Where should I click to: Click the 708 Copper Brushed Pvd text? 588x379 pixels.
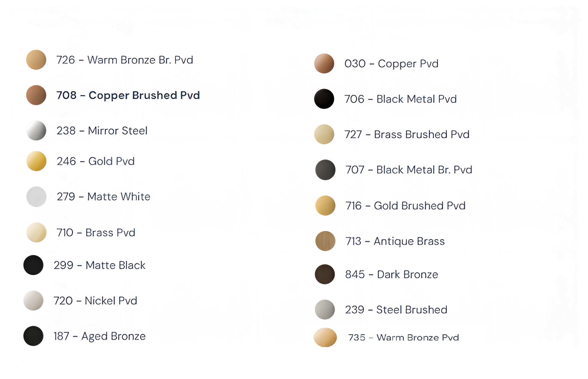pyautogui.click(x=128, y=95)
